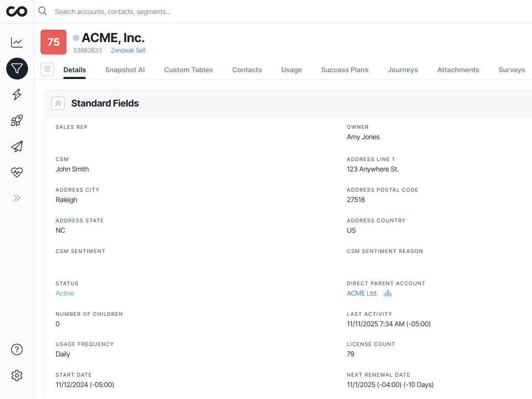Click the account hierarchy icon beside ACME Ltd.
The height and width of the screenshot is (399, 532).
click(x=388, y=293)
